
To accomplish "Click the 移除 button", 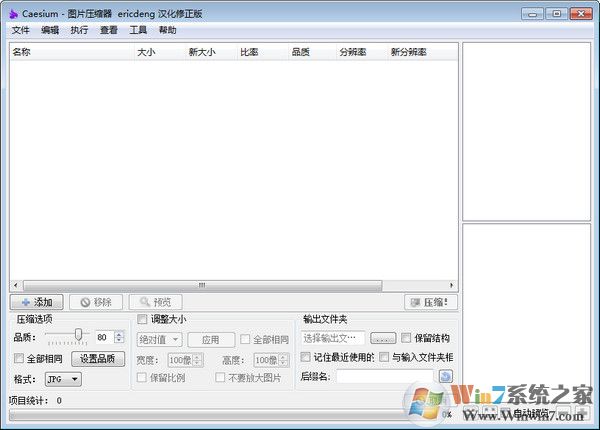I will coord(96,302).
